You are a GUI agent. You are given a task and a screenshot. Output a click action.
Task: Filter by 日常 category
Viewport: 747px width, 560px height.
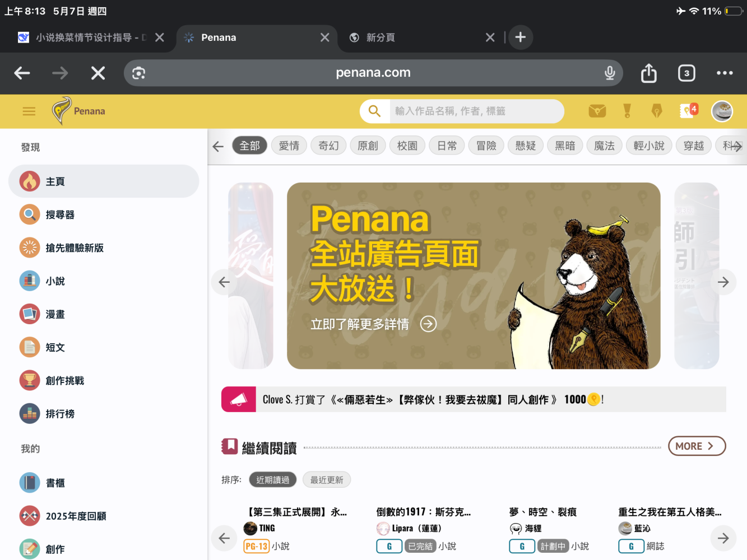[x=447, y=146]
